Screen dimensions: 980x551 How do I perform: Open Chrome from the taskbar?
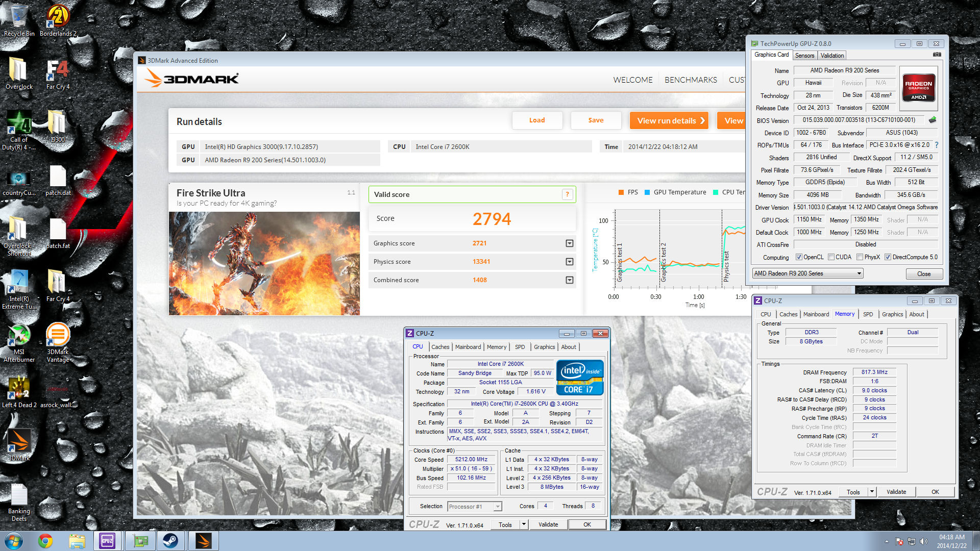(45, 541)
